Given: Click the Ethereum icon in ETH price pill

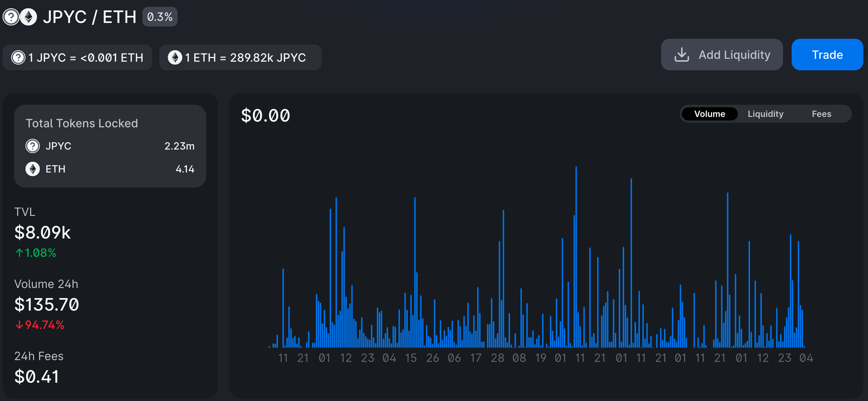Looking at the screenshot, I should point(175,57).
